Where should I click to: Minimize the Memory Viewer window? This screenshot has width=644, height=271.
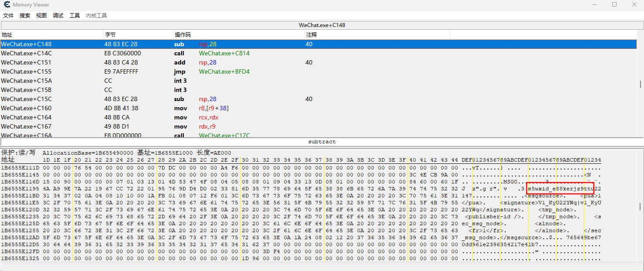pyautogui.click(x=594, y=5)
